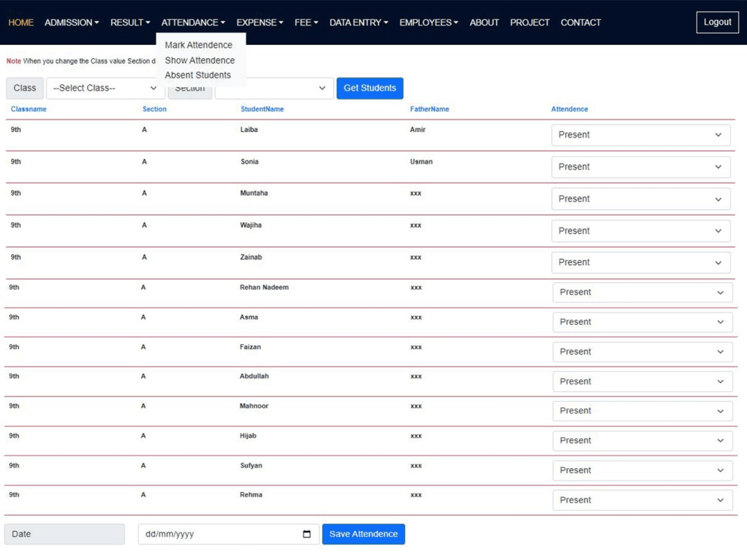Image resolution: width=747 pixels, height=560 pixels.
Task: Open the ADMISSION dropdown menu
Action: pyautogui.click(x=72, y=22)
